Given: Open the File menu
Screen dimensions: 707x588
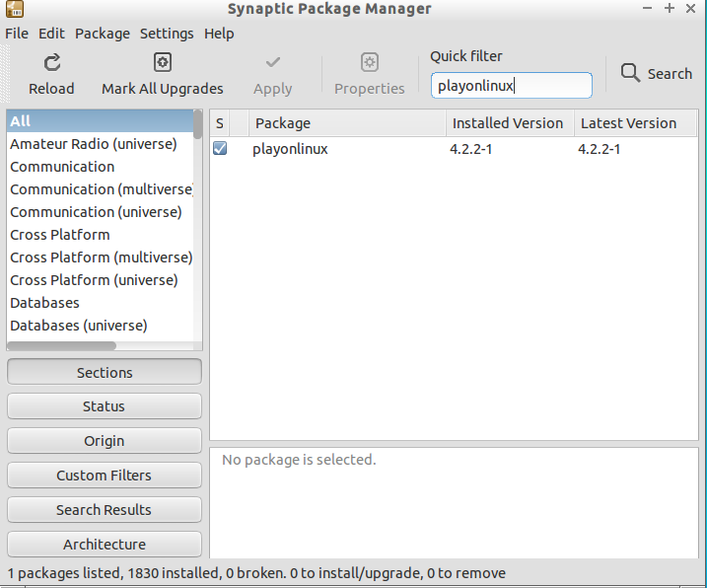Looking at the screenshot, I should (x=17, y=34).
